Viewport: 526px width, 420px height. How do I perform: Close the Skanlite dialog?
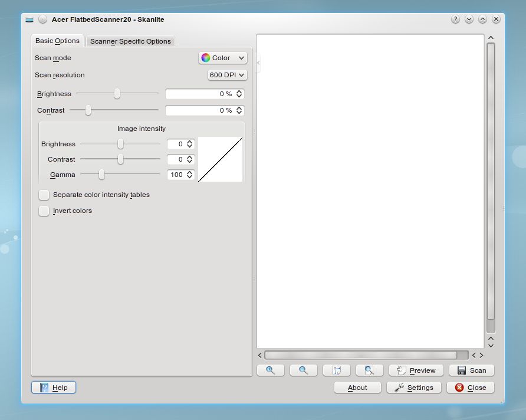tap(471, 388)
